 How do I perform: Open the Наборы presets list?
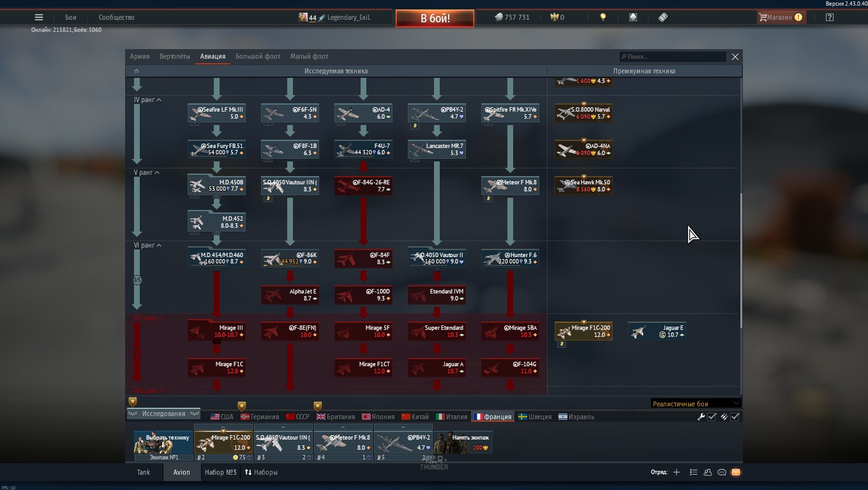261,472
